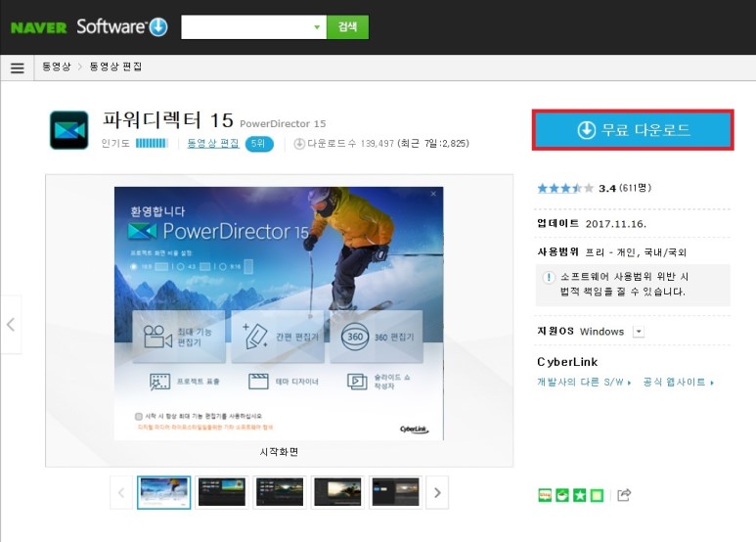Go to 동영상 편집 breadcrumb item
This screenshot has width=756, height=542.
(115, 67)
